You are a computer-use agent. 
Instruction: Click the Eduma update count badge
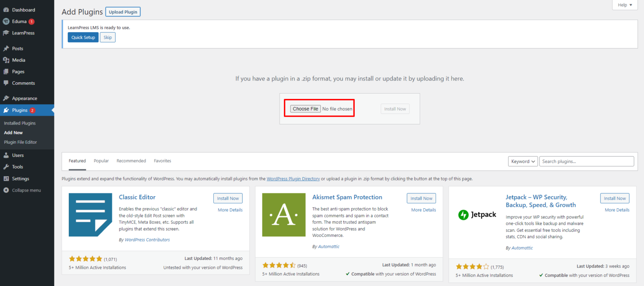coord(31,21)
